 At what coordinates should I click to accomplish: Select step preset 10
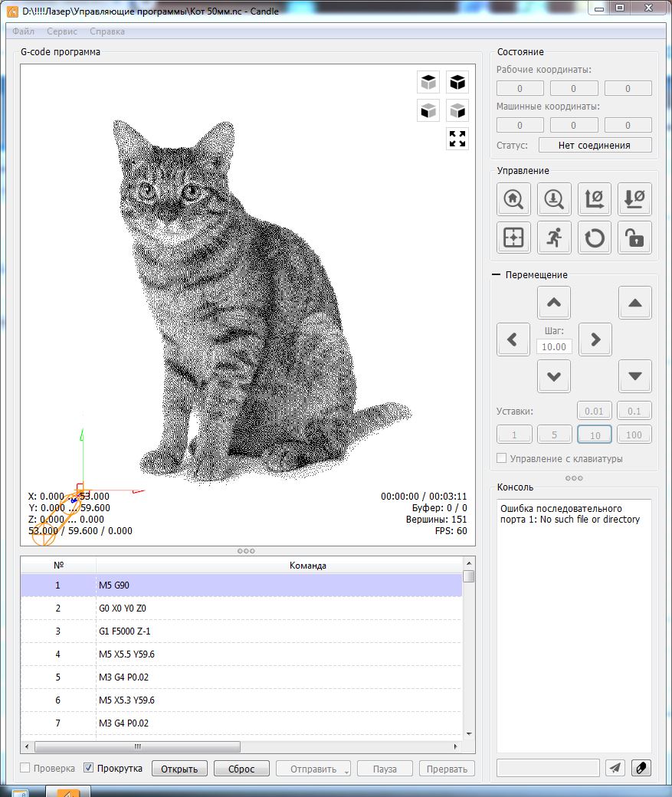595,435
